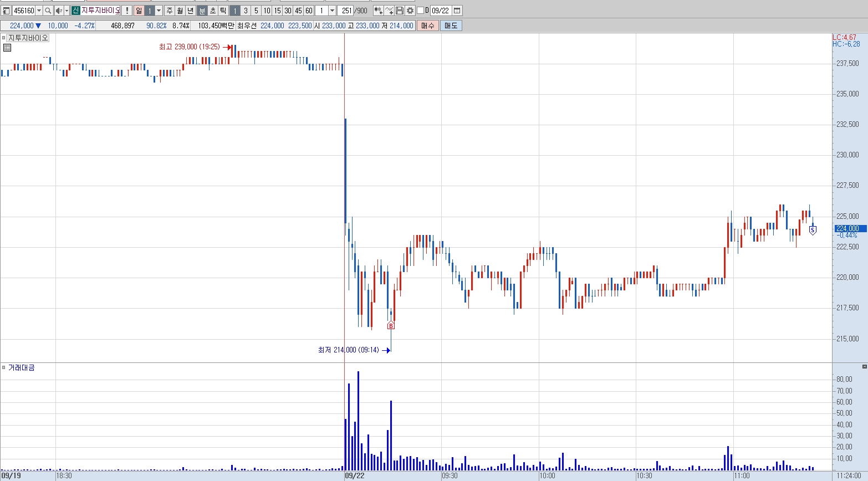Click the HC:-6.28 indicator text
Viewport: 868px width, 481px height.
846,44
